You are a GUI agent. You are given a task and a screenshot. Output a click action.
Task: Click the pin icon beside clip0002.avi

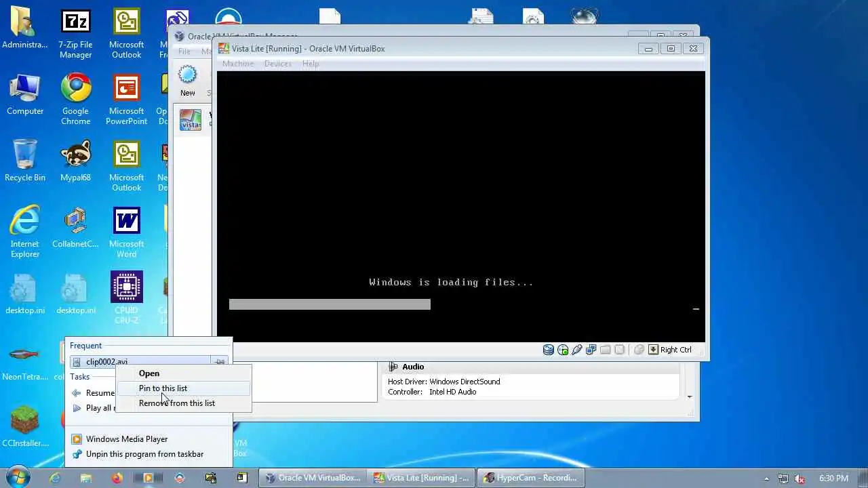pos(220,362)
